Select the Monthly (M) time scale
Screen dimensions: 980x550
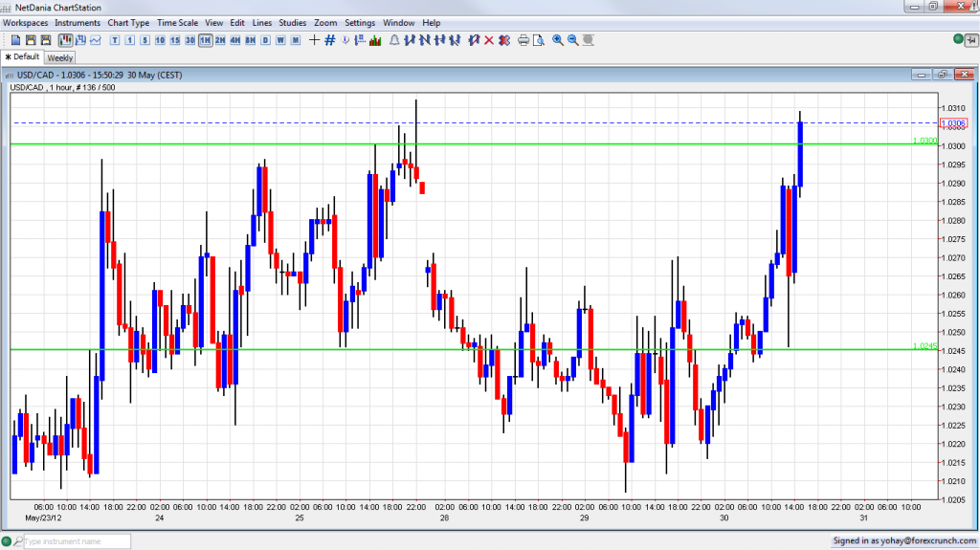[296, 40]
